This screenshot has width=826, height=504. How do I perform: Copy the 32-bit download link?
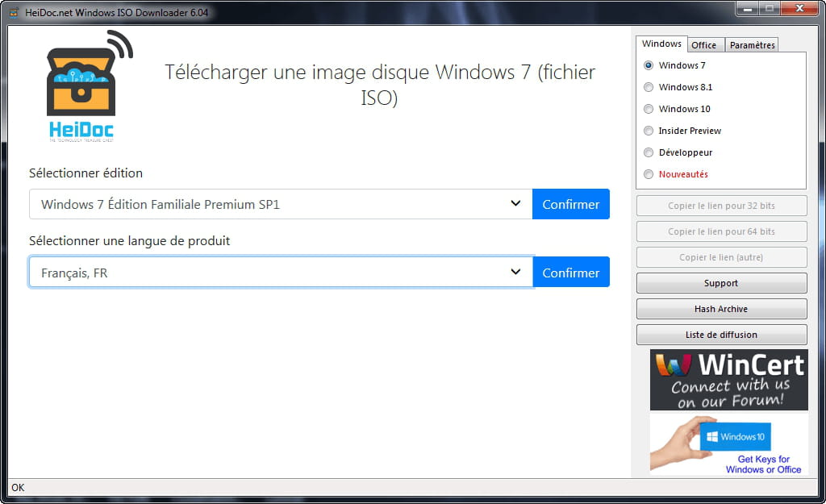pos(722,206)
